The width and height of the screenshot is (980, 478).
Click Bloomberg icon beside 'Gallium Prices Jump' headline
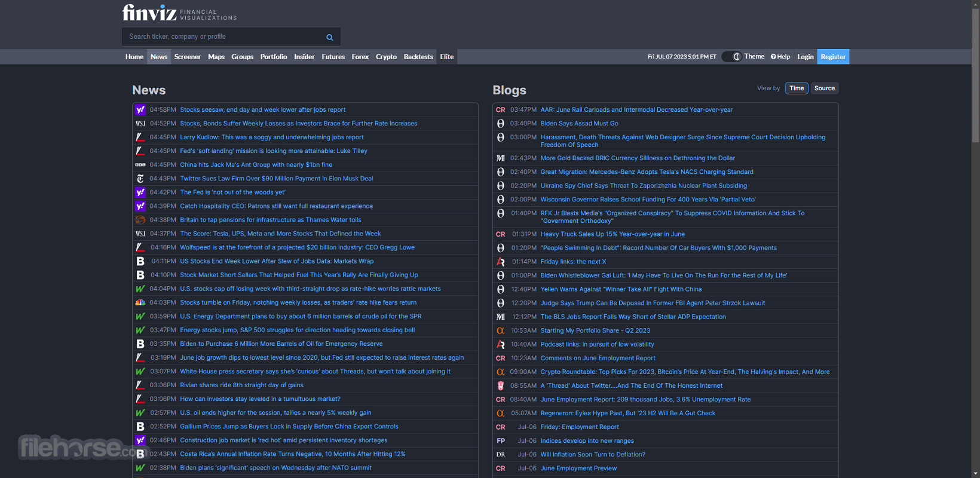(x=140, y=427)
